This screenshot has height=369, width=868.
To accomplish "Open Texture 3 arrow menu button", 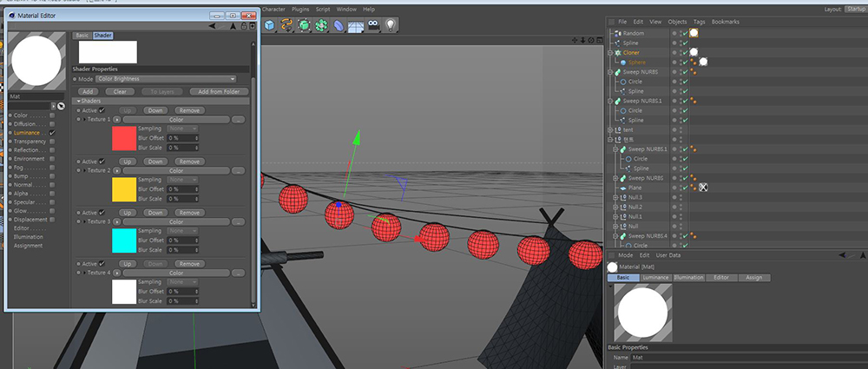I will (117, 221).
